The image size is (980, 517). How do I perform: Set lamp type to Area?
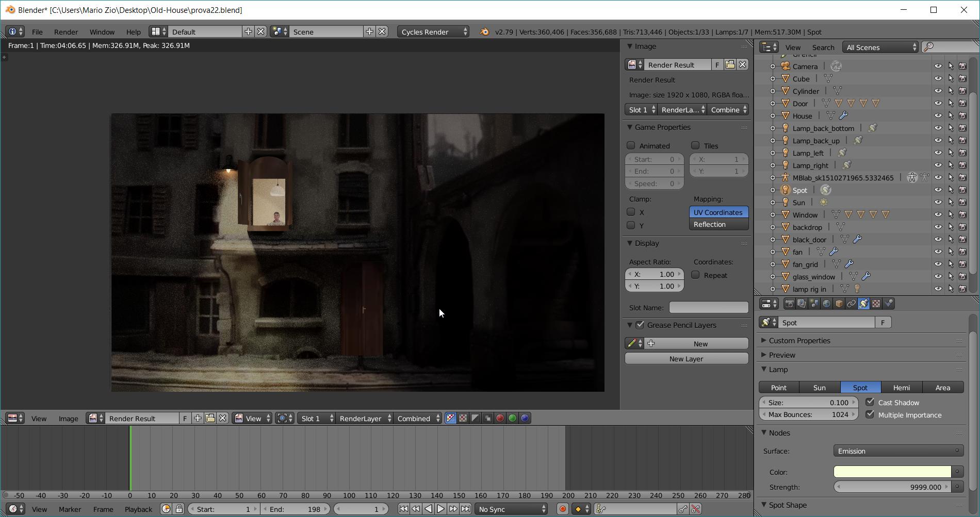943,387
